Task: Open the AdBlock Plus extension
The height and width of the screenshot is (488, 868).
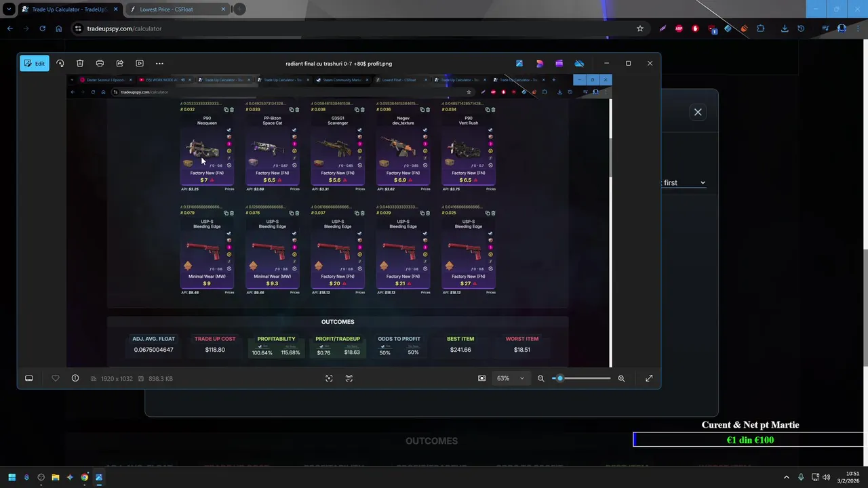Action: tap(679, 28)
